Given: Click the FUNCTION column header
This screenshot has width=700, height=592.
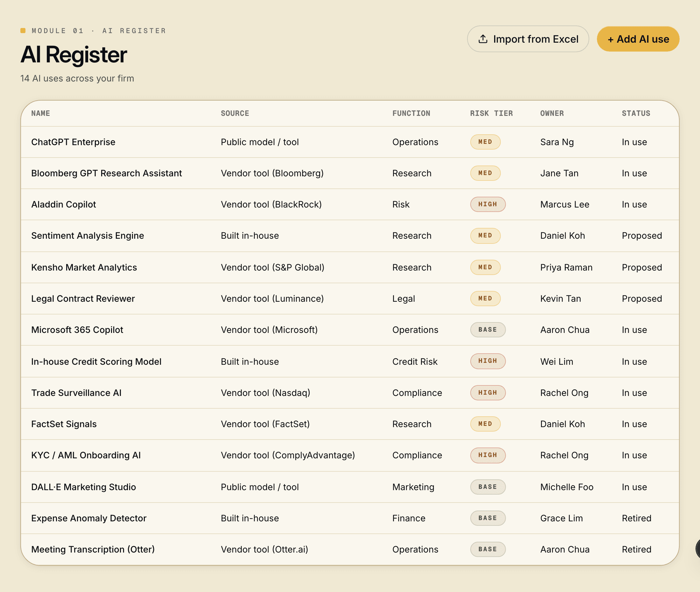Looking at the screenshot, I should click(411, 113).
